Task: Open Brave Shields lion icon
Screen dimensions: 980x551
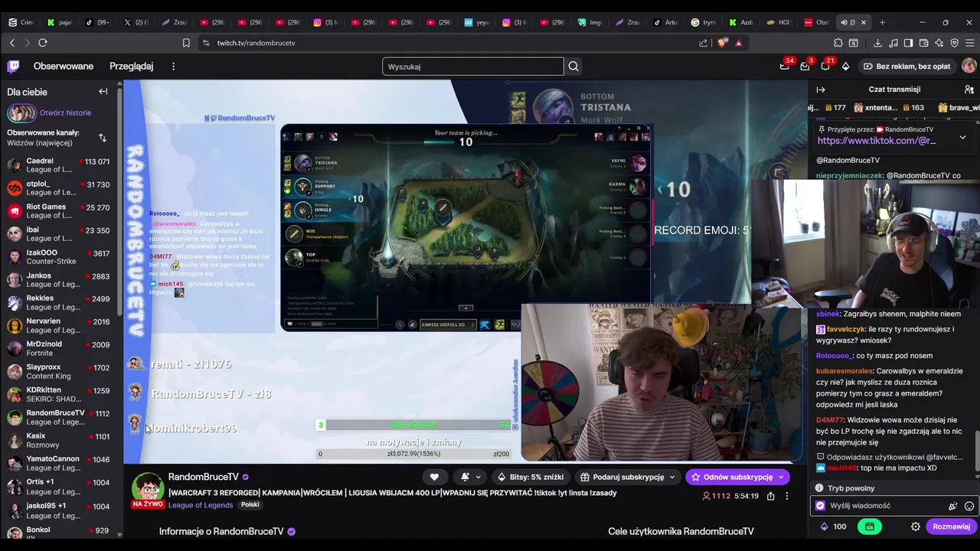Action: click(x=722, y=43)
